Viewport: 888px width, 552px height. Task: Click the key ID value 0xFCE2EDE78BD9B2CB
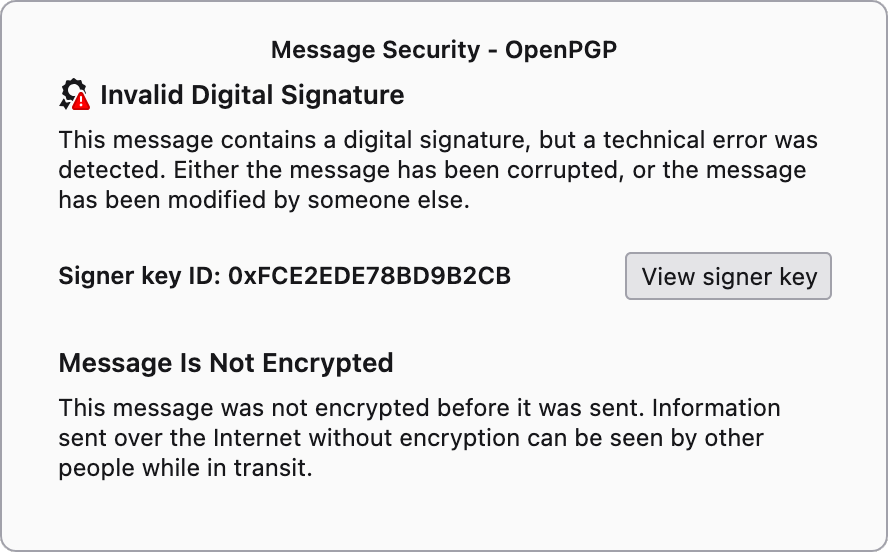(370, 275)
